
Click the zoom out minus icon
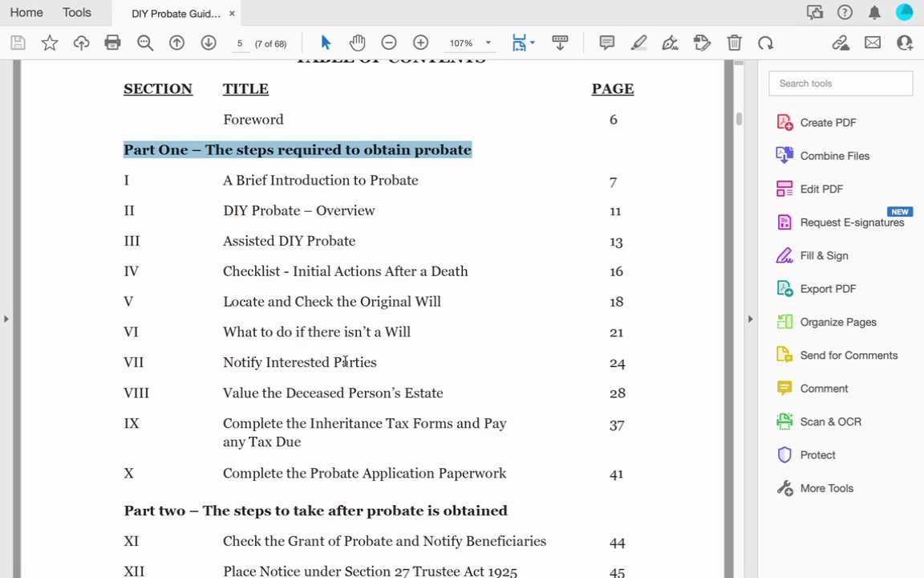tap(389, 43)
